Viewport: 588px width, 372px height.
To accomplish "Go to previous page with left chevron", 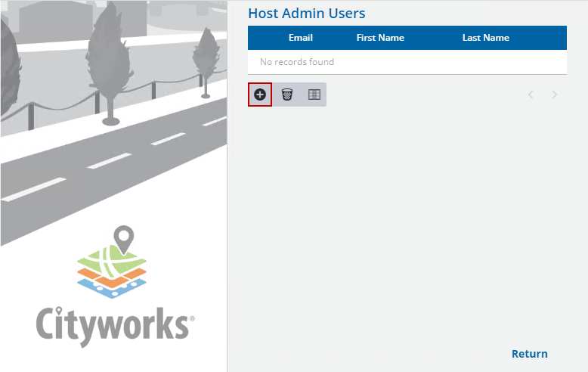I will [x=531, y=95].
